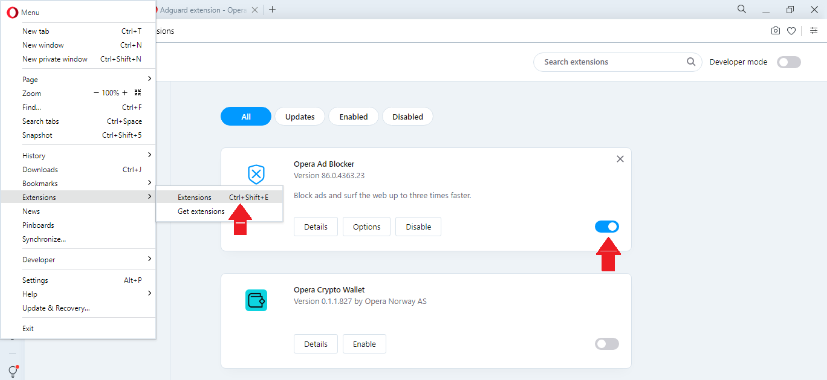Toggle Developer mode switch
Image resolution: width=827 pixels, height=380 pixels.
click(789, 62)
